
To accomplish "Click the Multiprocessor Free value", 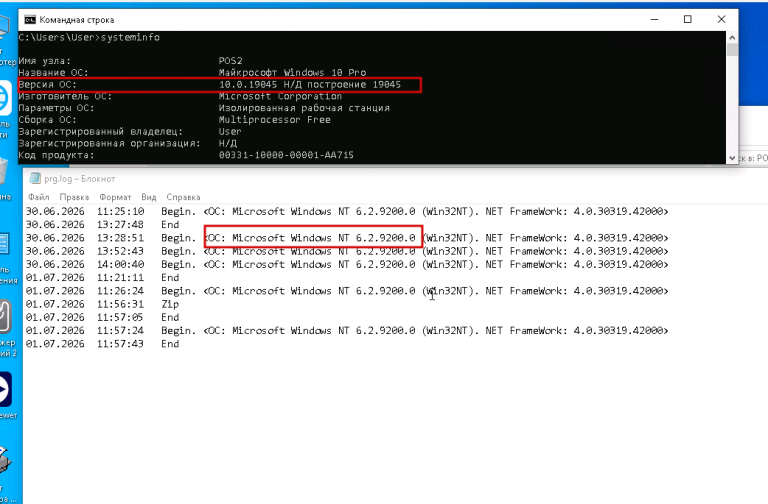I will (274, 120).
